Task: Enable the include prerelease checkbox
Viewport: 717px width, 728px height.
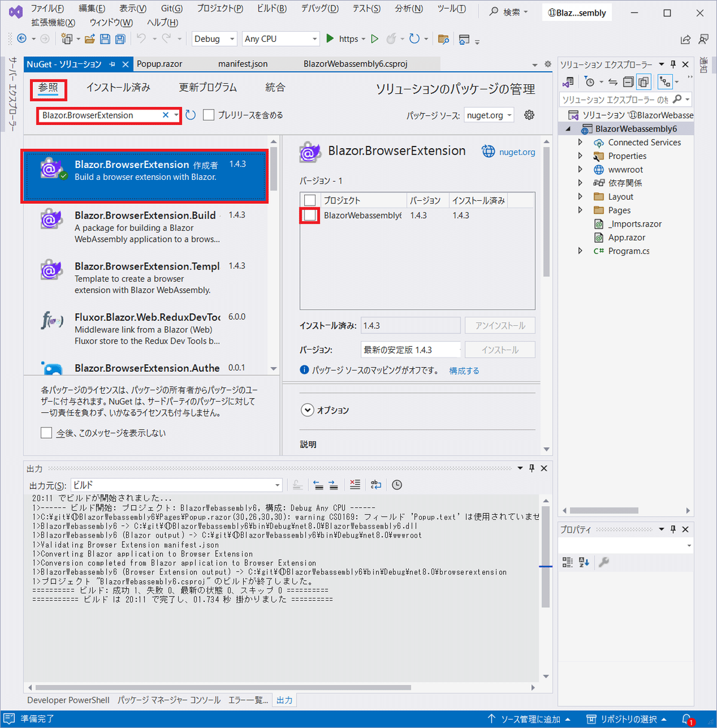Action: (209, 115)
